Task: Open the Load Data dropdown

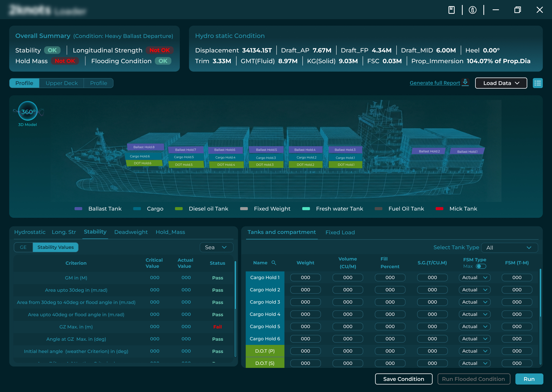Action: (x=501, y=83)
